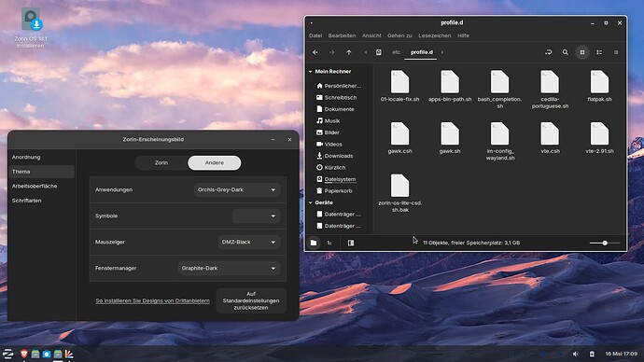Open the Hilfe menu
The image size is (644, 362).
coord(463,35)
